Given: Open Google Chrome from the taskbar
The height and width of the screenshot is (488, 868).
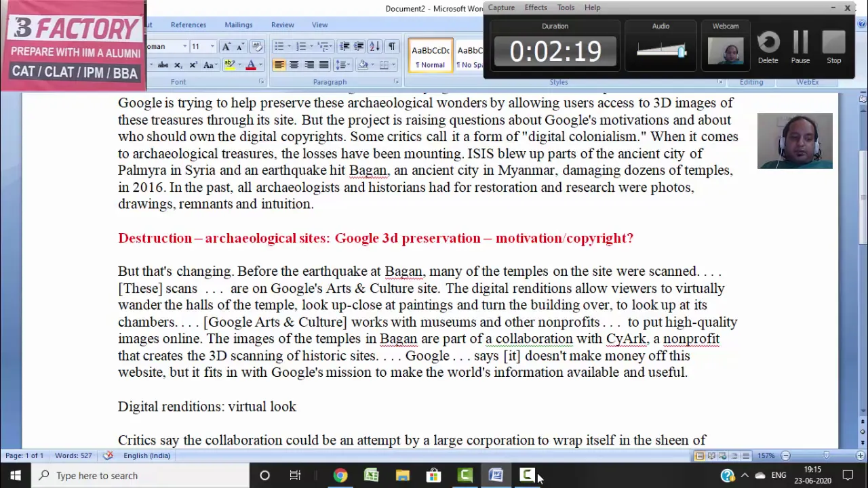Looking at the screenshot, I should point(340,475).
